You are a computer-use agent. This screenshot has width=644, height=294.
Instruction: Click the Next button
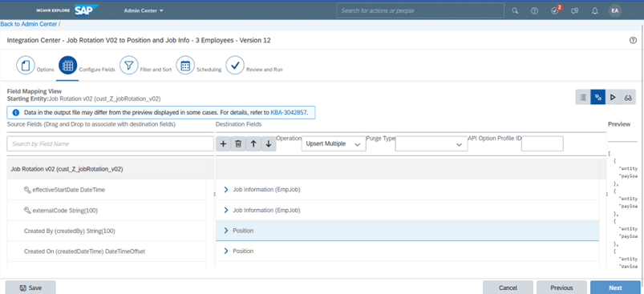[x=615, y=288]
